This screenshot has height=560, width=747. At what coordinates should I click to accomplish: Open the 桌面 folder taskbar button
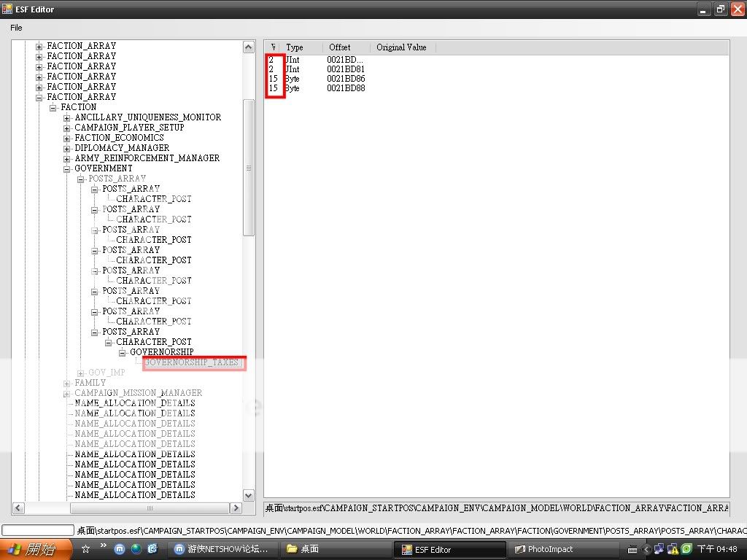(333, 549)
